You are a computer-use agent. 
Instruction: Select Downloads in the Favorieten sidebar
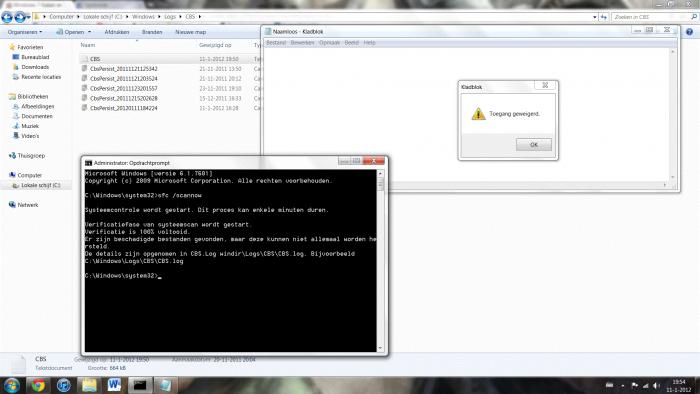click(x=35, y=67)
